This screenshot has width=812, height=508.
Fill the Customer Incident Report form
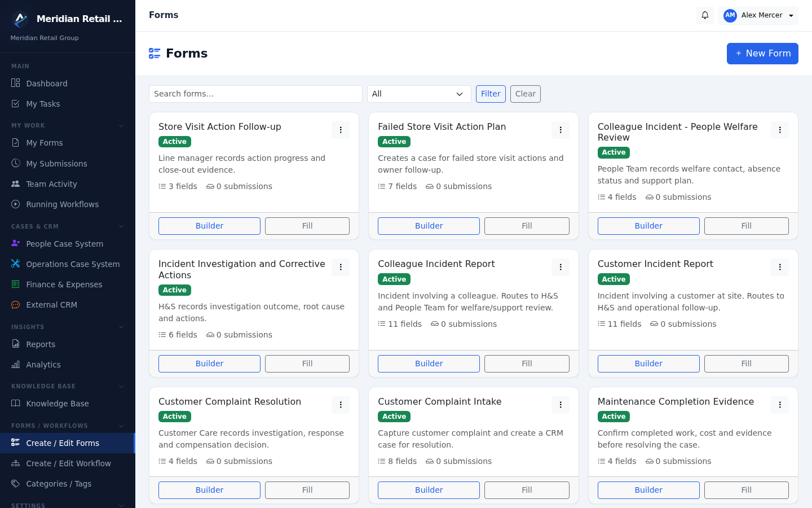click(x=747, y=364)
